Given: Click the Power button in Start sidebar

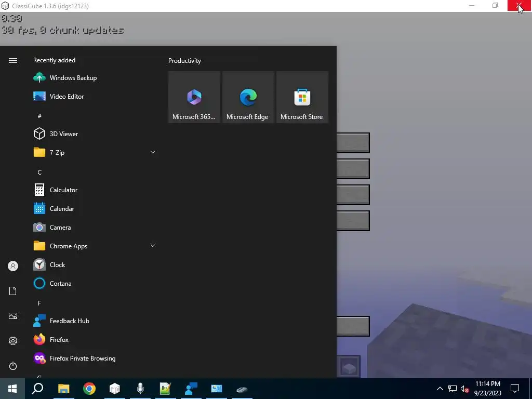Looking at the screenshot, I should [x=13, y=366].
